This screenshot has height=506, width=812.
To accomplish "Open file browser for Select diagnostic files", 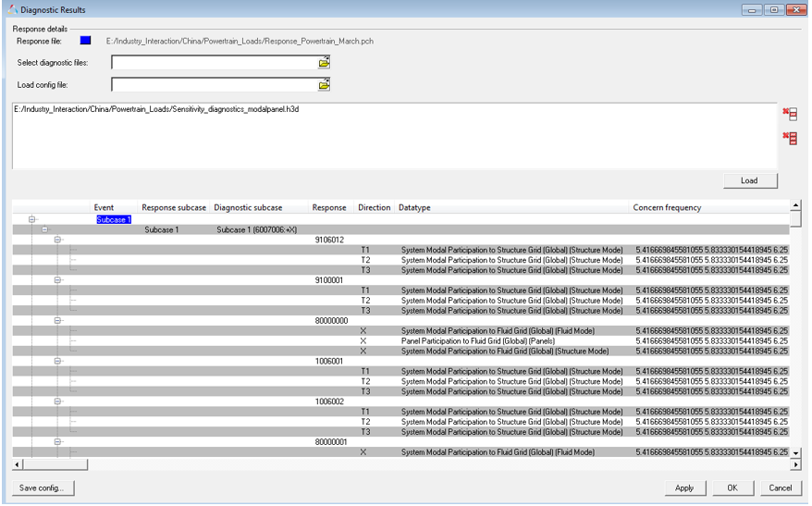I will coord(324,63).
